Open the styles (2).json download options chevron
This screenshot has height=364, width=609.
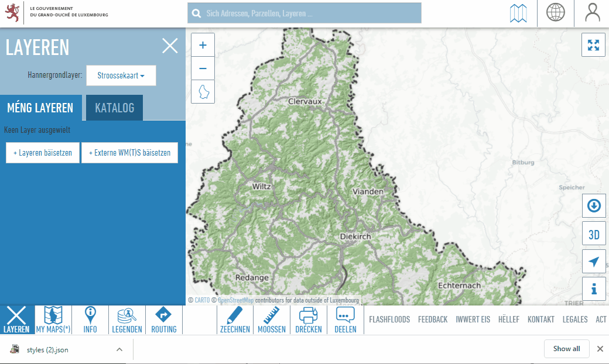point(119,349)
